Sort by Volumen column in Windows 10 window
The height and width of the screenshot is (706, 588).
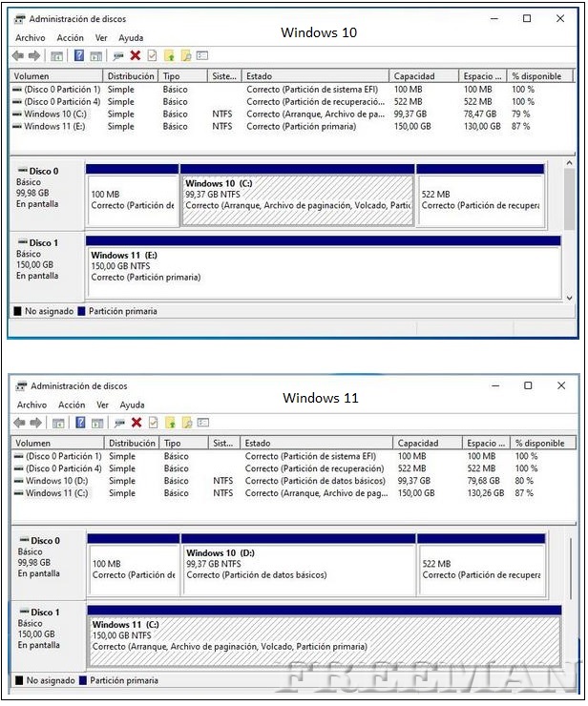coord(56,76)
